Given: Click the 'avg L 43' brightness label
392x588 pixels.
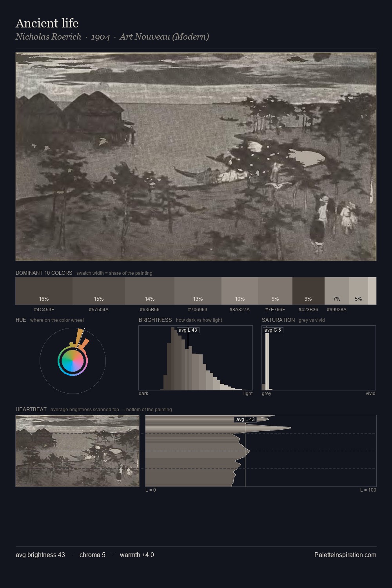Looking at the screenshot, I should point(188,330).
